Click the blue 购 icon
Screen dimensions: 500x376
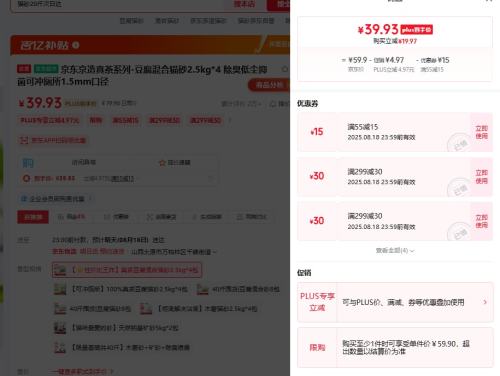pyautogui.click(x=28, y=163)
